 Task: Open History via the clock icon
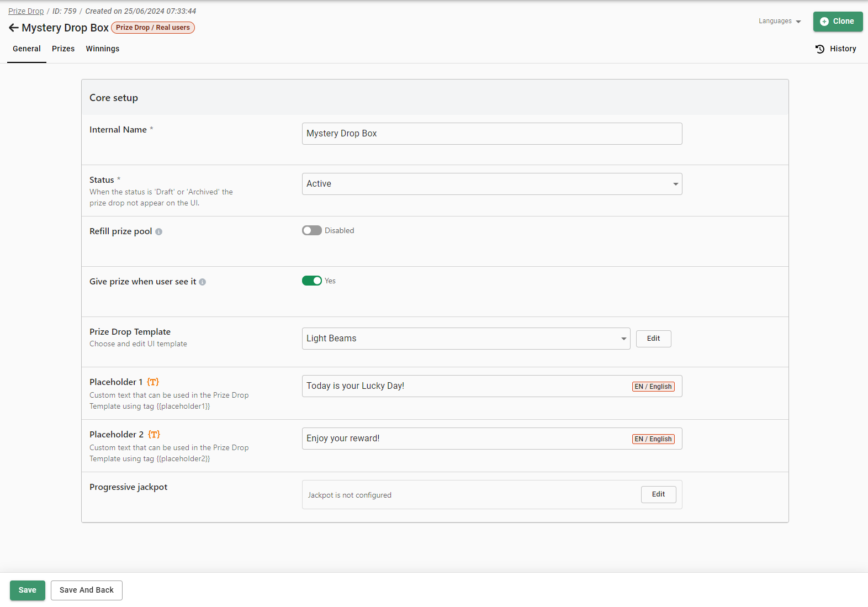pos(820,49)
